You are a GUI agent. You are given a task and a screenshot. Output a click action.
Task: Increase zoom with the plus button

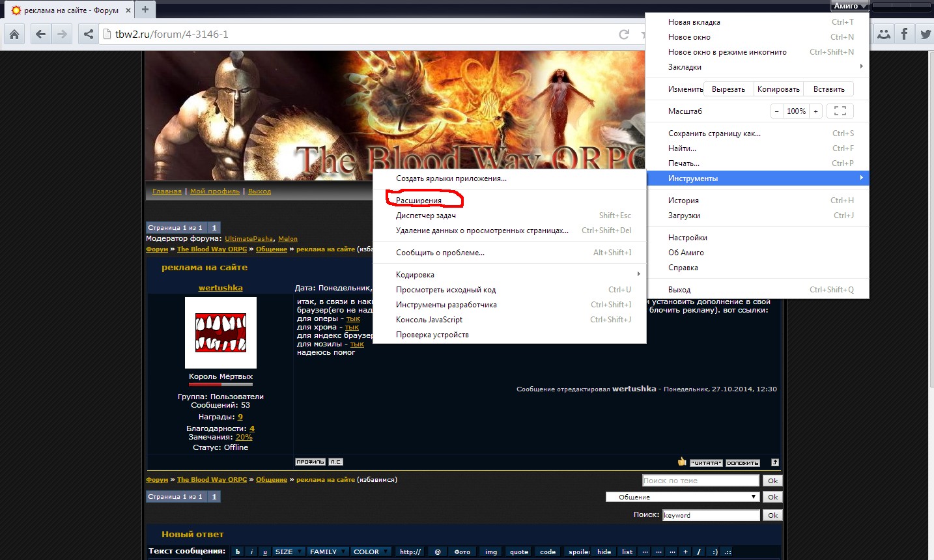[x=815, y=111]
